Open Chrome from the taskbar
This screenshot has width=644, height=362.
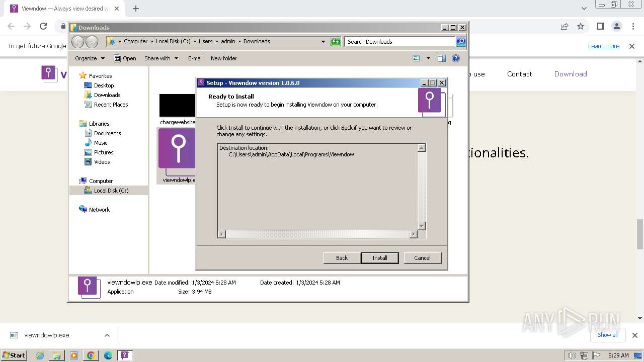91,355
